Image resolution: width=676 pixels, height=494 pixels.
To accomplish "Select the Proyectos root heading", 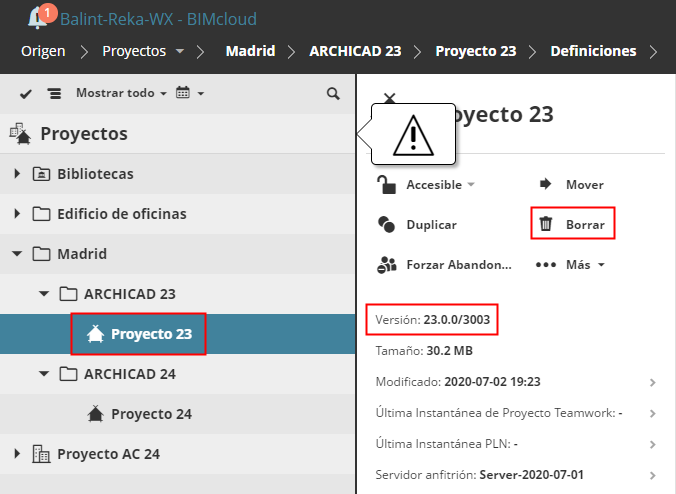I will click(x=84, y=134).
